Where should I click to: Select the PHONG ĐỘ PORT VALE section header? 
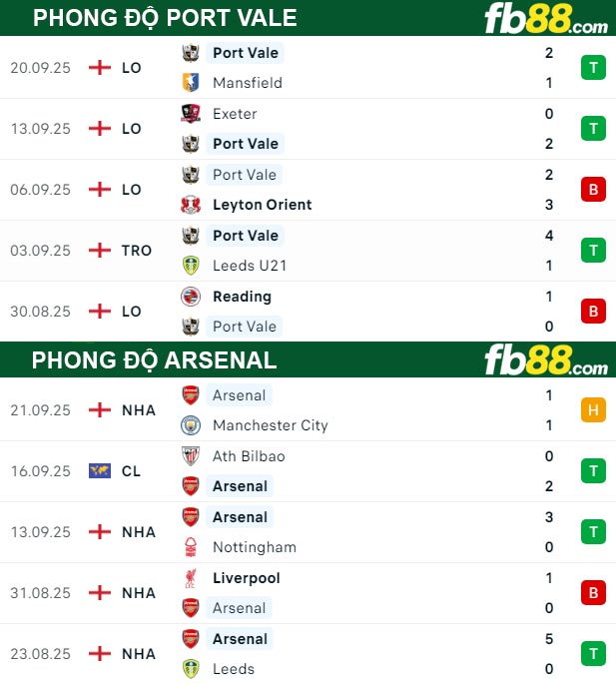click(x=165, y=18)
